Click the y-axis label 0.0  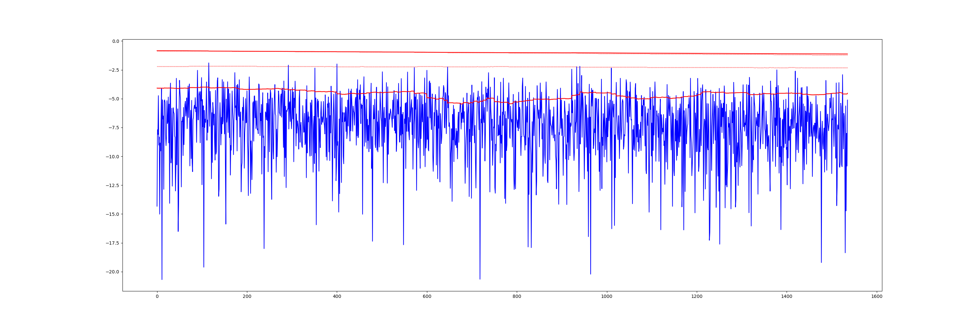(x=115, y=42)
